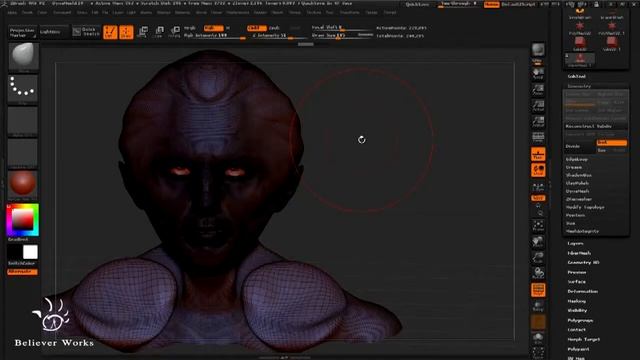This screenshot has height=360, width=640.
Task: Click the AAHalf icon
Action: coord(538,122)
